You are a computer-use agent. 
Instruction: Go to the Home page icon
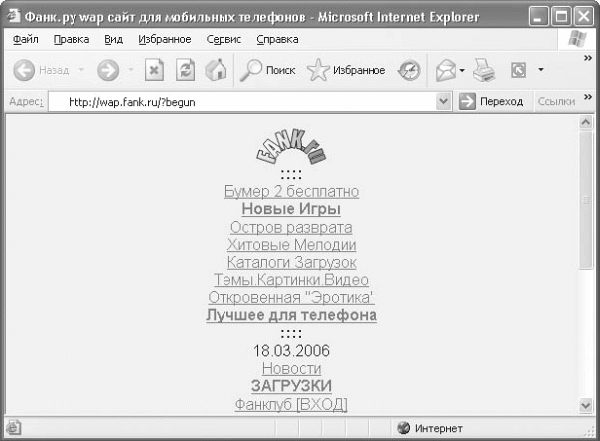pos(216,70)
